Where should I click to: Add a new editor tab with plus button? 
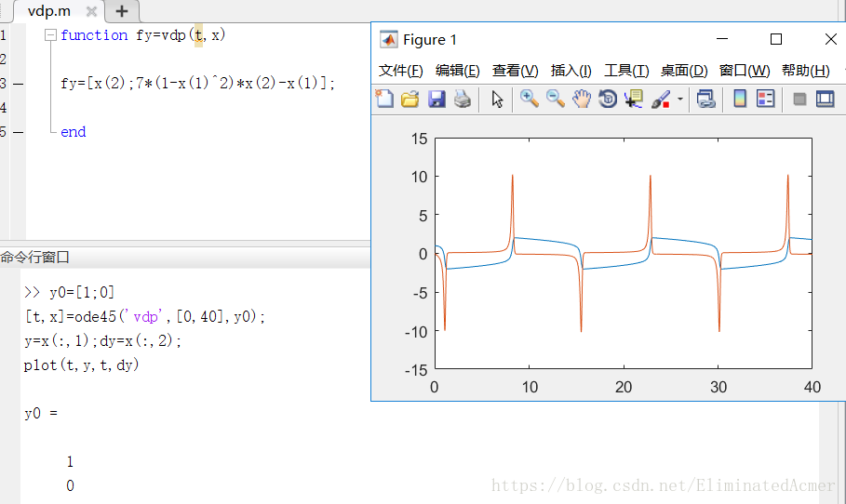(x=122, y=11)
